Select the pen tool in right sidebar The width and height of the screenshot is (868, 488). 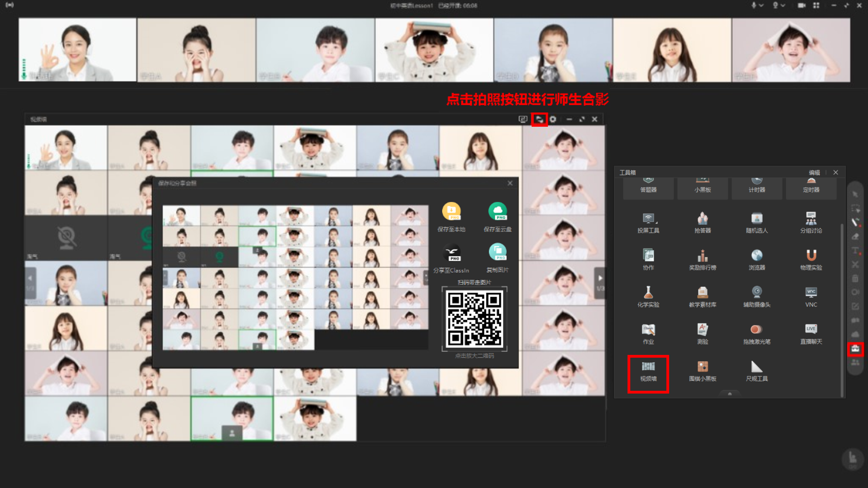[855, 222]
